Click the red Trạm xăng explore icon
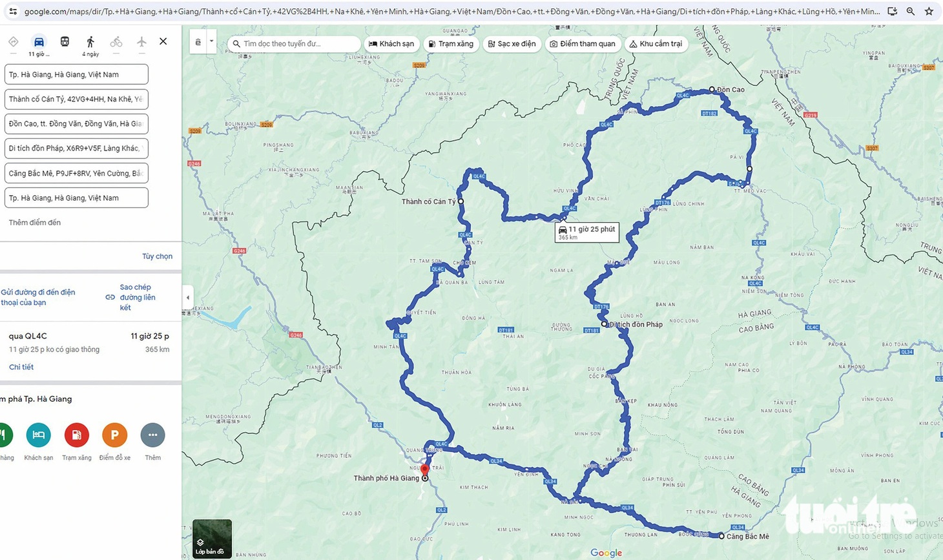This screenshot has height=560, width=943. (x=76, y=435)
